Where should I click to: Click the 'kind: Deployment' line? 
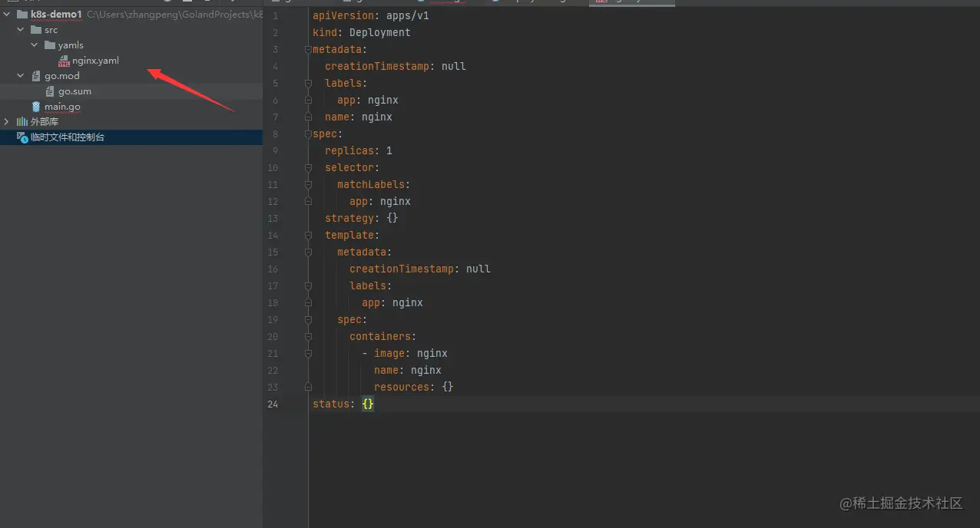(x=362, y=32)
